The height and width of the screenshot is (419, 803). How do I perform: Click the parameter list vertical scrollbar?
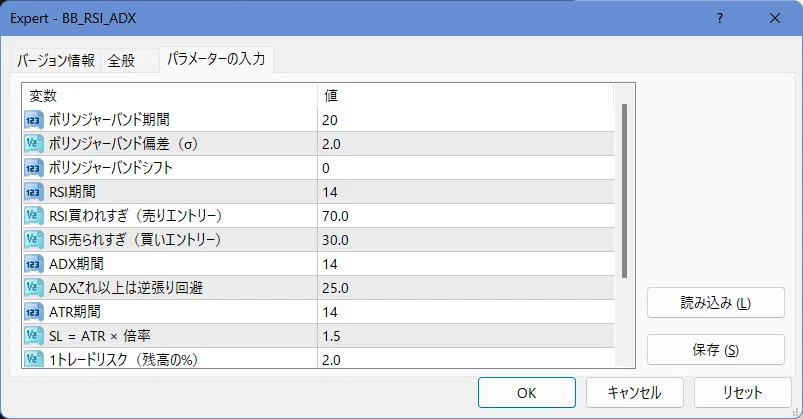tap(624, 191)
